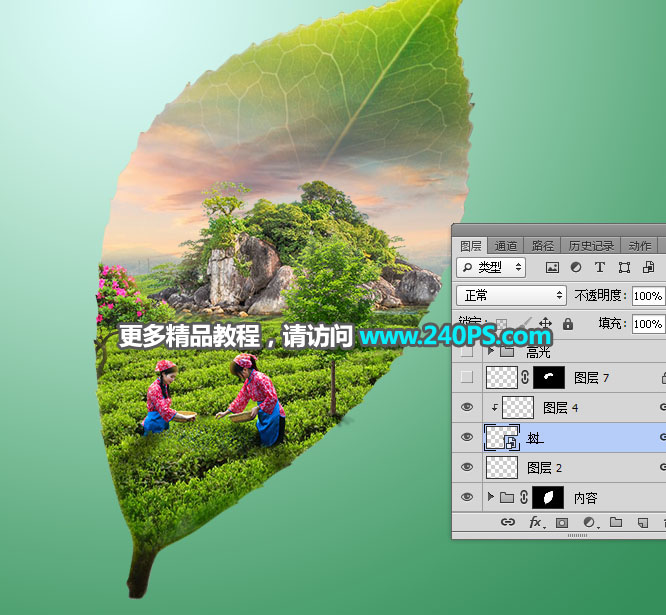Viewport: 666px width, 615px height.
Task: Hide the 内容 group
Action: click(467, 497)
